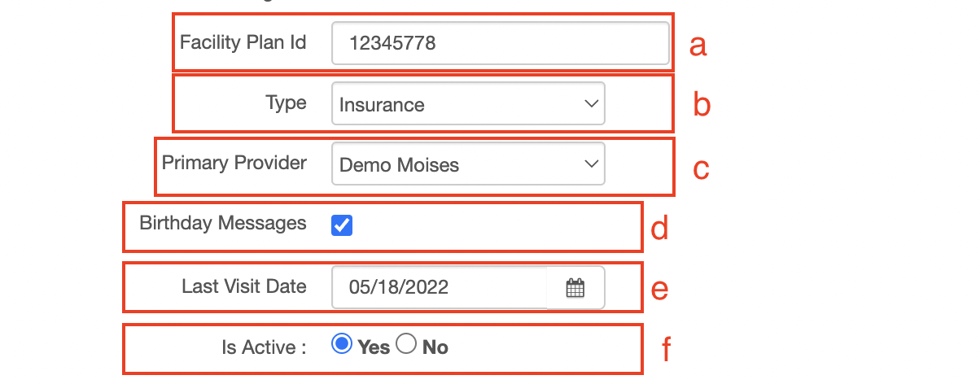Open the Type dropdown showing Insurance

click(x=468, y=103)
